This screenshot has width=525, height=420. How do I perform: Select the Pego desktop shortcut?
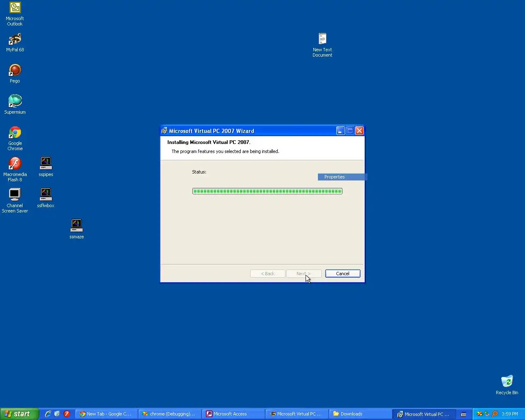[x=15, y=73]
